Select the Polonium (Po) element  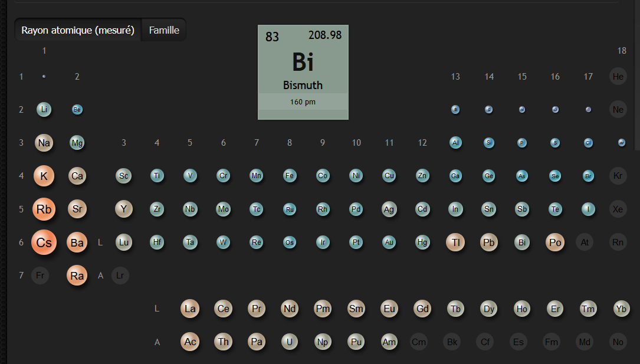[x=555, y=242]
